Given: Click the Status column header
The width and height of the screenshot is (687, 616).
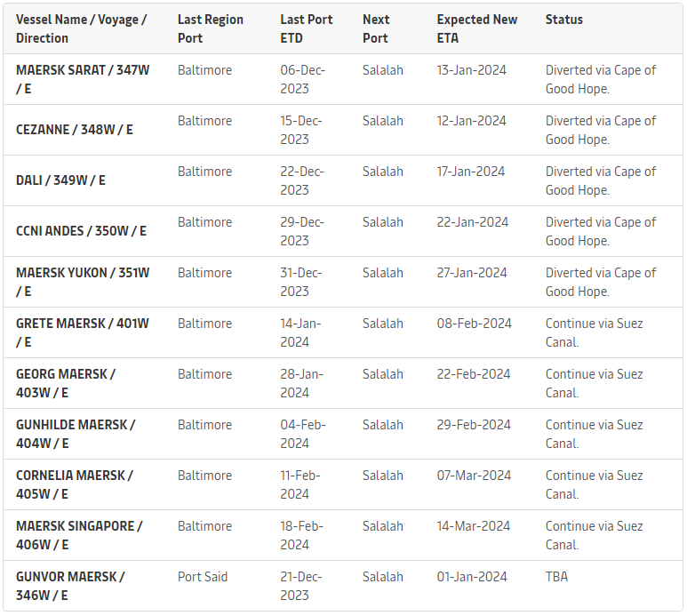Looking at the screenshot, I should pos(564,20).
